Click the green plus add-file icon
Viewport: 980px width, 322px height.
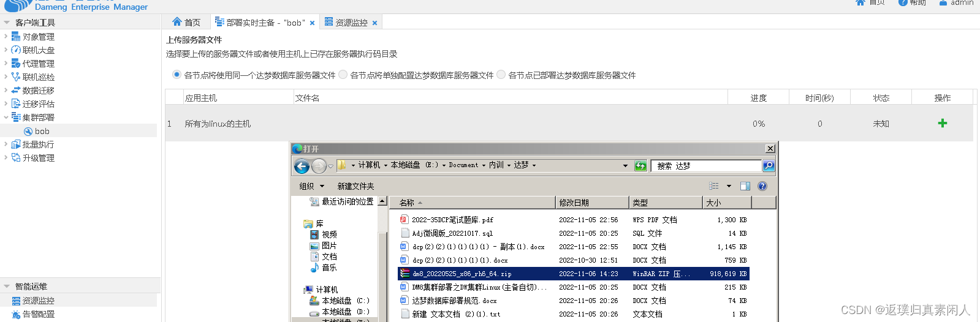point(943,123)
